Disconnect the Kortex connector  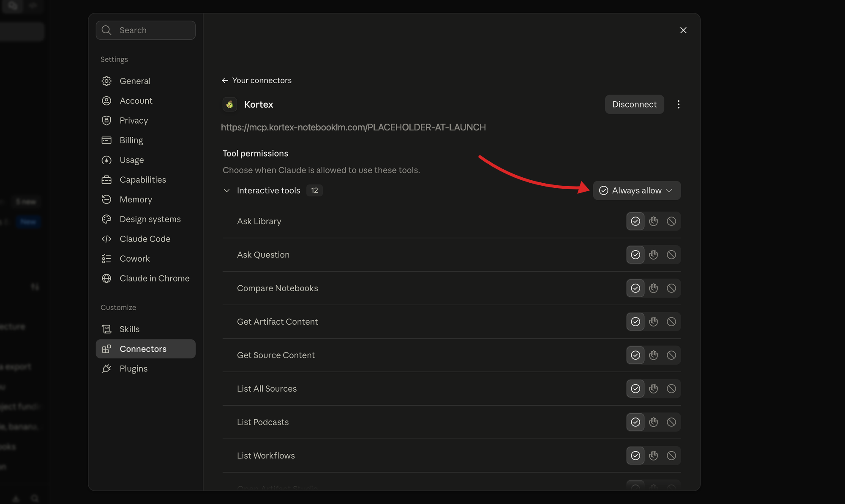click(x=634, y=104)
